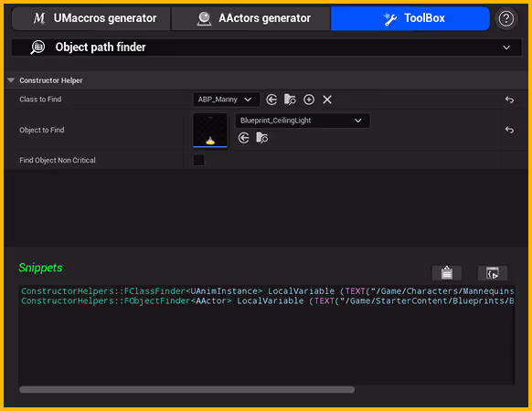Switch to the AActors generator tab
Image resolution: width=532 pixels, height=411 pixels.
tap(251, 18)
